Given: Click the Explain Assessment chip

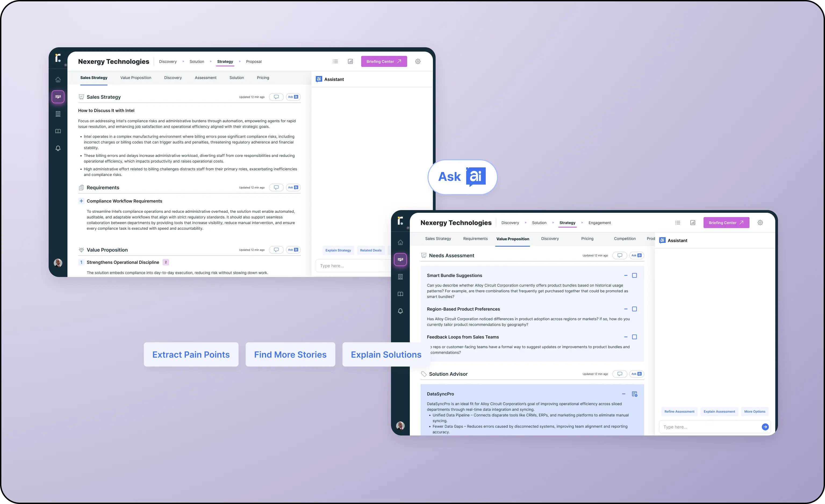Looking at the screenshot, I should [x=719, y=412].
